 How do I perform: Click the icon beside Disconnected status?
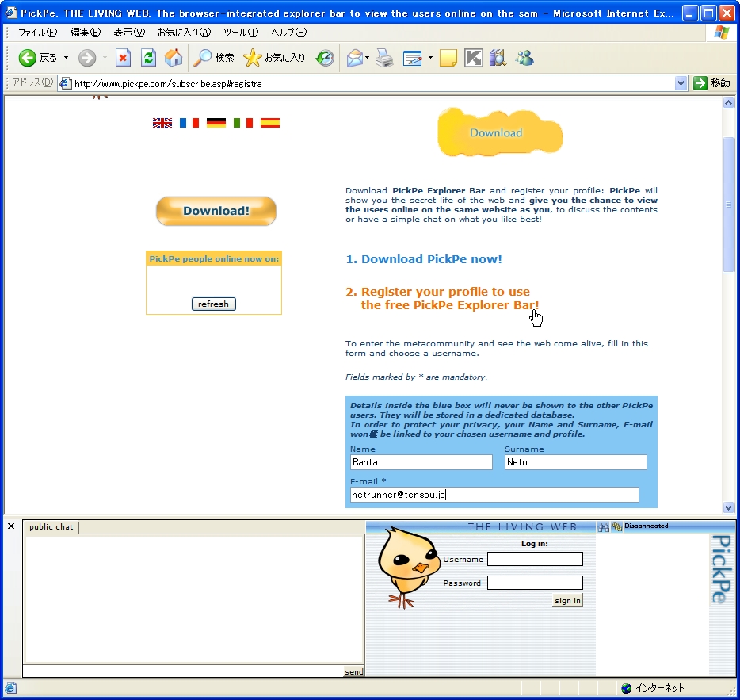point(616,526)
